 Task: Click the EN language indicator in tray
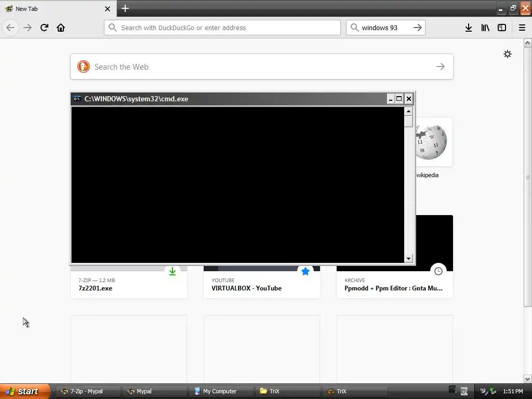pos(464,391)
